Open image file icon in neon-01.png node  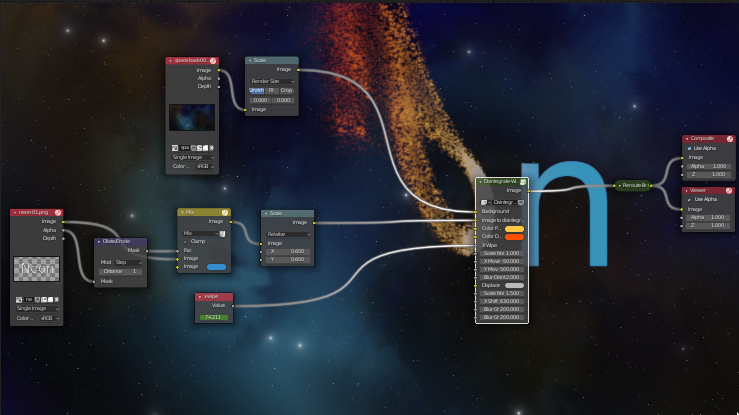(50, 300)
